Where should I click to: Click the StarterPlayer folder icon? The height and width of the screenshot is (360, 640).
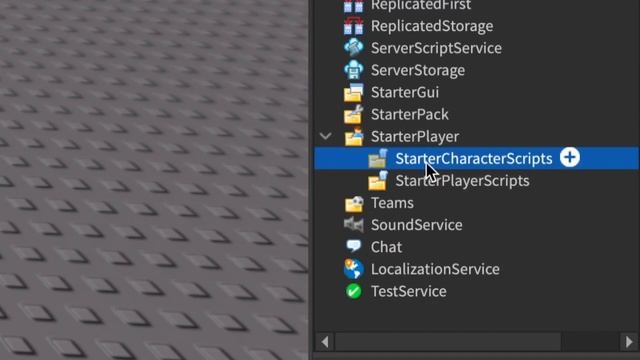tap(353, 136)
